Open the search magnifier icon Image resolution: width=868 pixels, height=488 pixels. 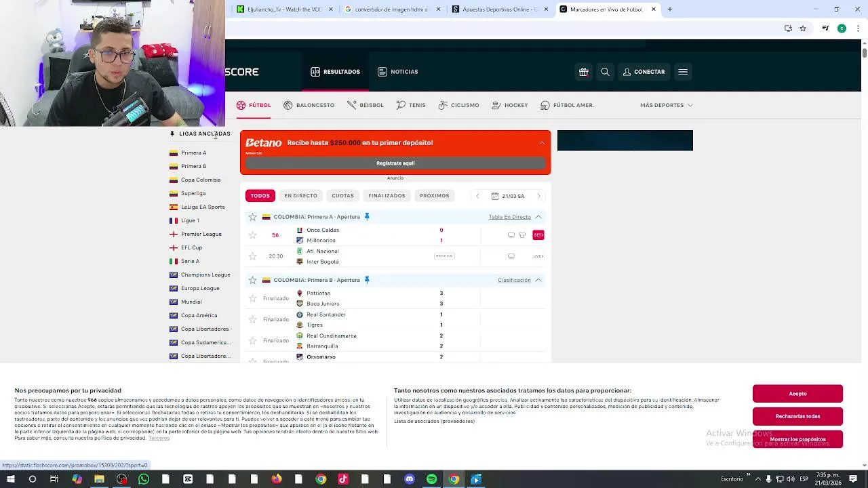[605, 72]
